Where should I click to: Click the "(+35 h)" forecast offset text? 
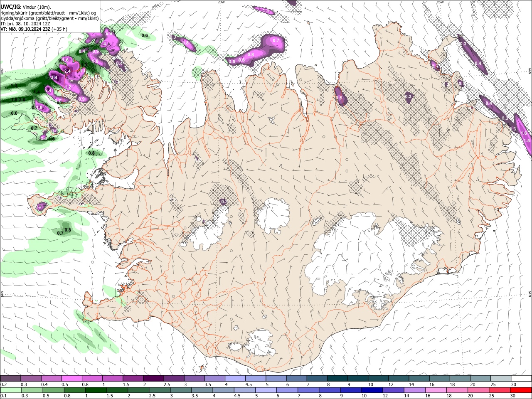point(60,29)
